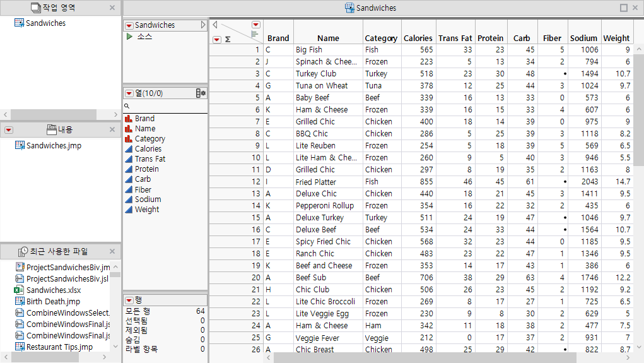
Task: Click the Calories column header
Action: click(x=418, y=39)
